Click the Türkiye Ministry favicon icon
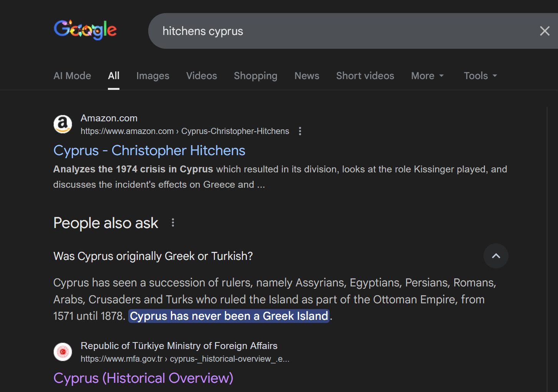 (63, 352)
